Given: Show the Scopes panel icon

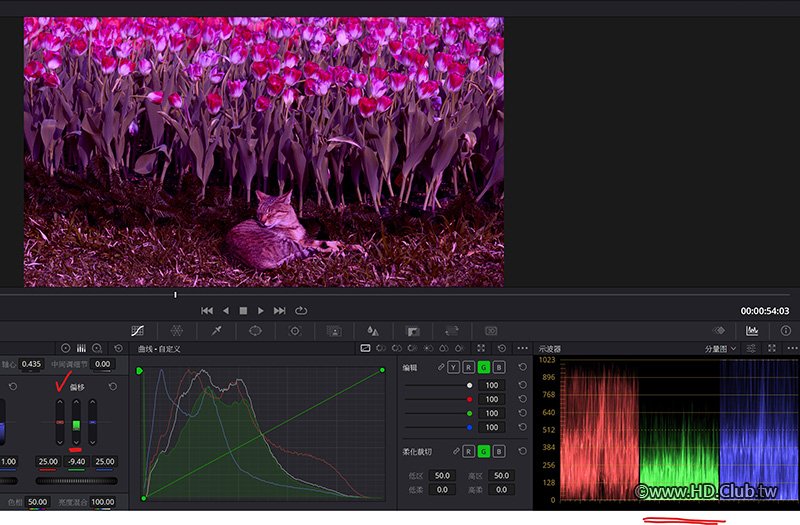Looking at the screenshot, I should [x=752, y=330].
